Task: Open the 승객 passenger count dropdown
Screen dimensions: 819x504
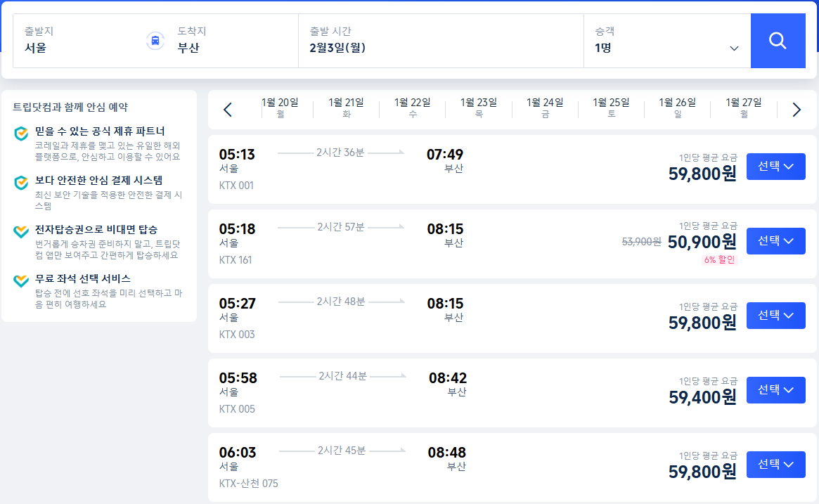Action: 734,49
